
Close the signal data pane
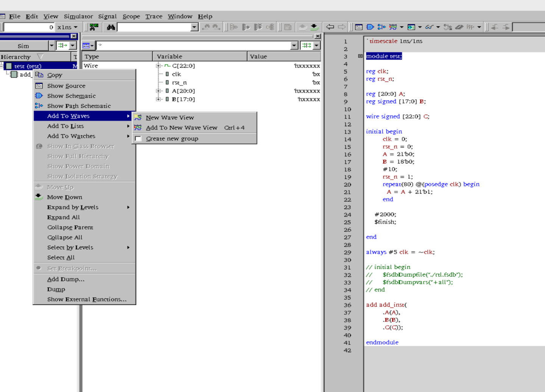[x=318, y=36]
